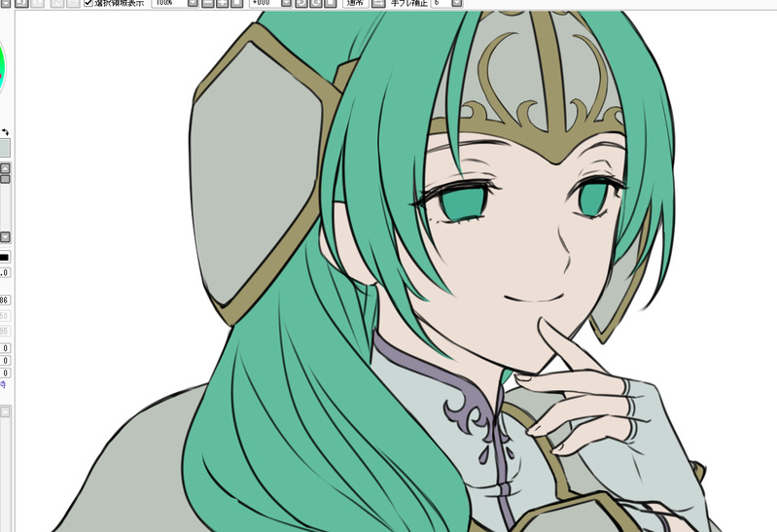Open the 手ブレ補正 stabilizer value dropdown
Screen dimensions: 777x532
[457, 3]
